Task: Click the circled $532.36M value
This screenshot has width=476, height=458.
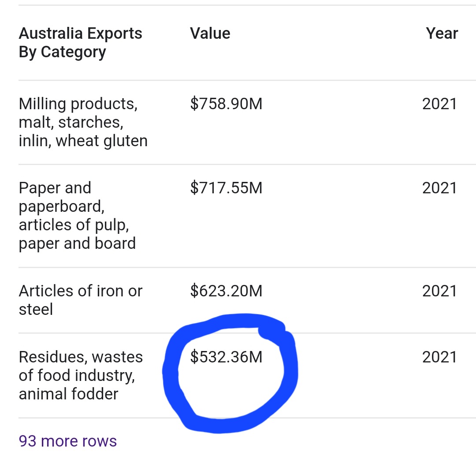Action: coord(226,357)
